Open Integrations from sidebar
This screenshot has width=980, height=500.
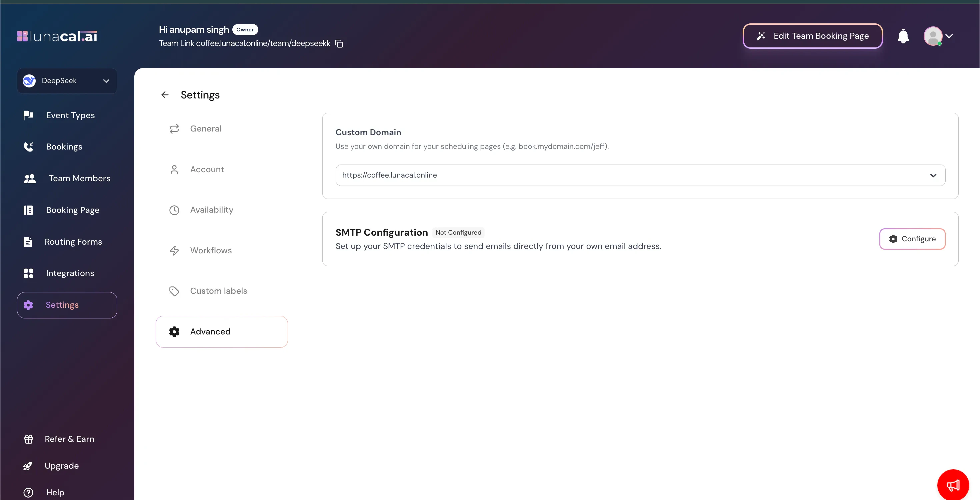(x=70, y=273)
